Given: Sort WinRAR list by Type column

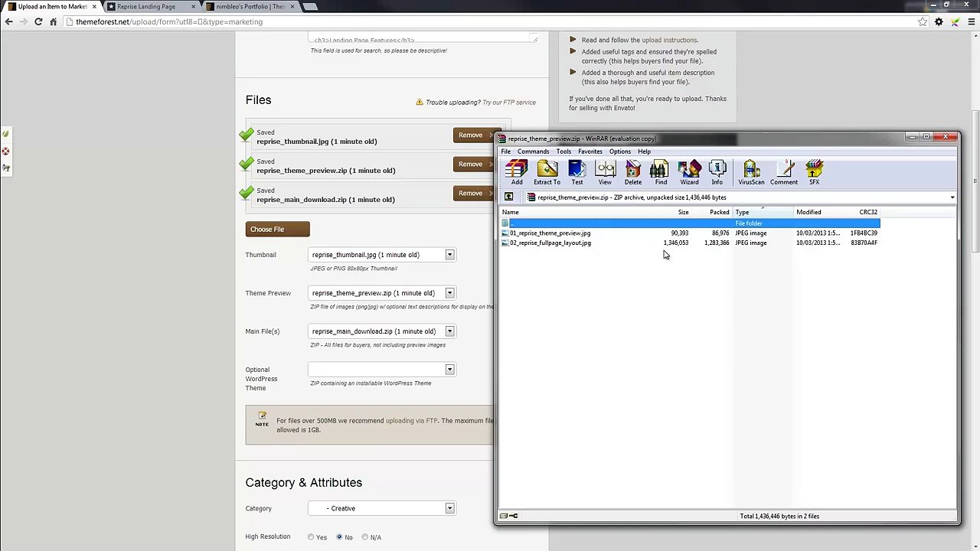Looking at the screenshot, I should click(763, 212).
